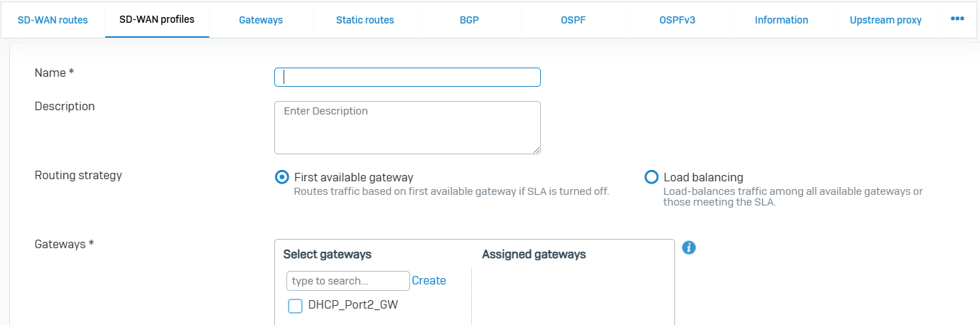Screen dimensions: 980x325
Task: Go to the Static routes tab
Action: click(365, 20)
